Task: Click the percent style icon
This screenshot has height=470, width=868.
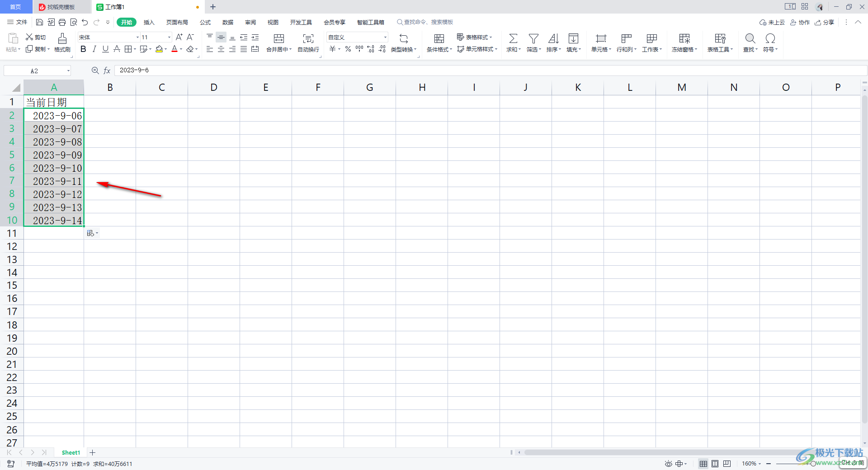Action: click(x=348, y=49)
